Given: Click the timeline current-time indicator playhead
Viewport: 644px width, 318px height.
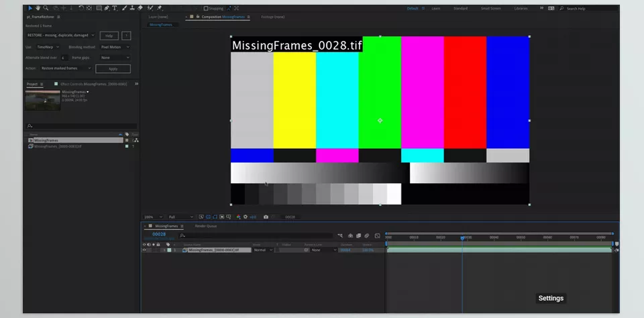Looking at the screenshot, I should [462, 237].
